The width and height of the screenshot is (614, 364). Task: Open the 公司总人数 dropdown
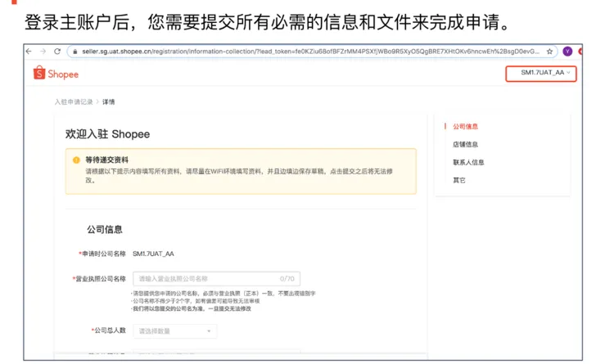174,331
